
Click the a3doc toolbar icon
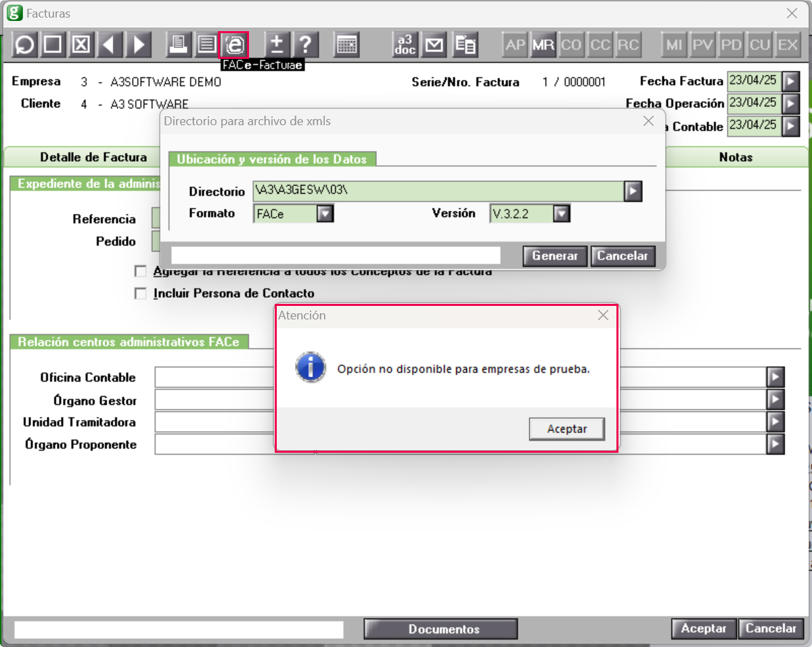coord(405,45)
